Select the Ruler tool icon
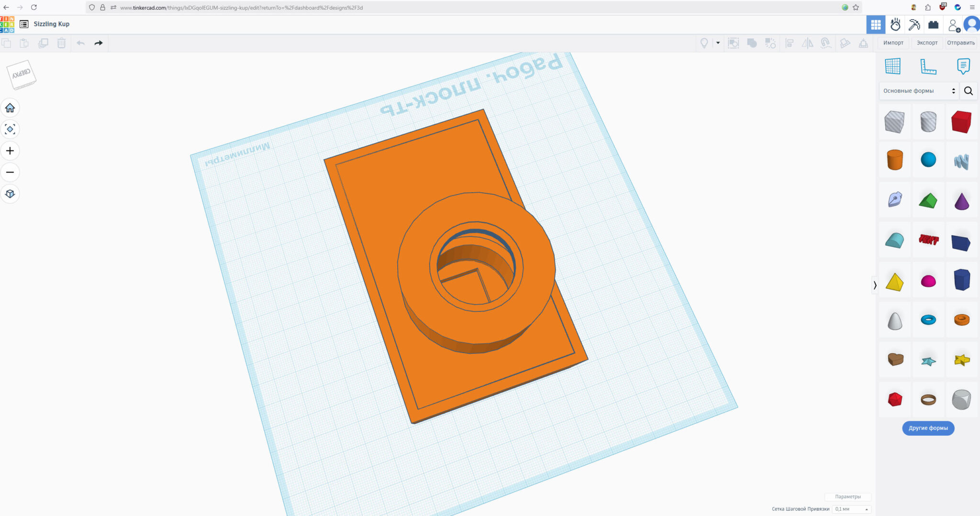Screen dimensions: 980x516 click(x=928, y=66)
